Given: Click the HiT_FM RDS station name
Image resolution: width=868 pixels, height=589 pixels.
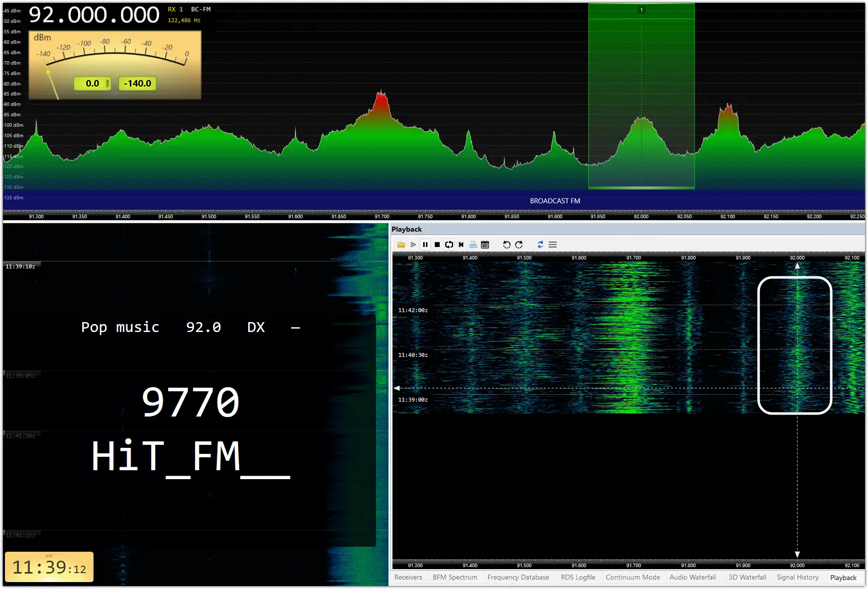Looking at the screenshot, I should 191,457.
